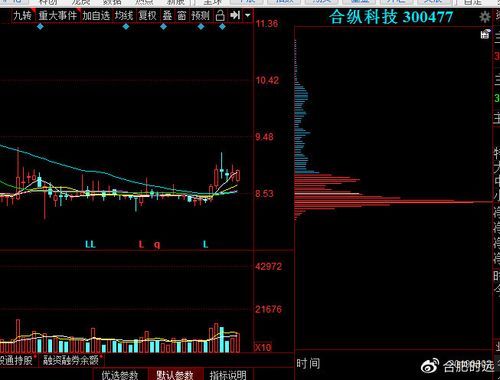Click the 加自选 add-to-watchlist button
The width and height of the screenshot is (500, 380).
96,15
